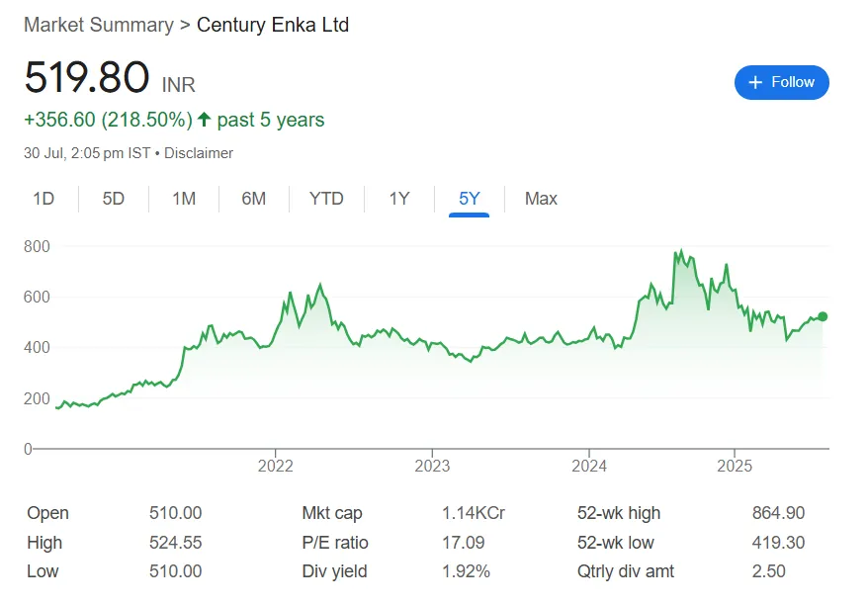The width and height of the screenshot is (868, 605).
Task: Click the 200 y-axis label
Action: click(37, 398)
